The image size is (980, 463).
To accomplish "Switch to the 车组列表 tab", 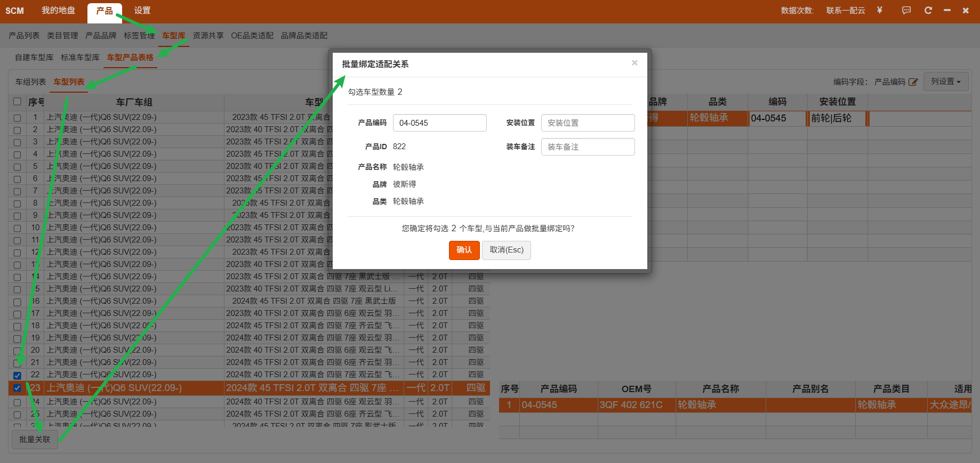I will (30, 82).
